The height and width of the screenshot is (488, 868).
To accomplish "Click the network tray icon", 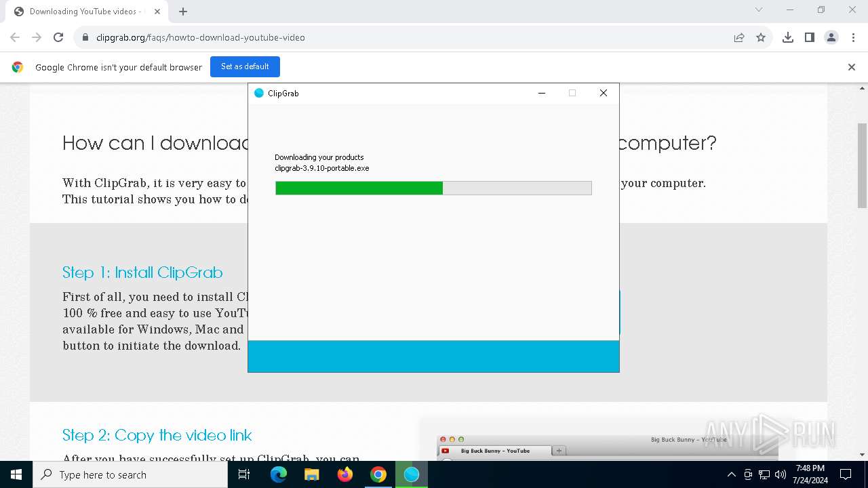I will click(x=764, y=474).
